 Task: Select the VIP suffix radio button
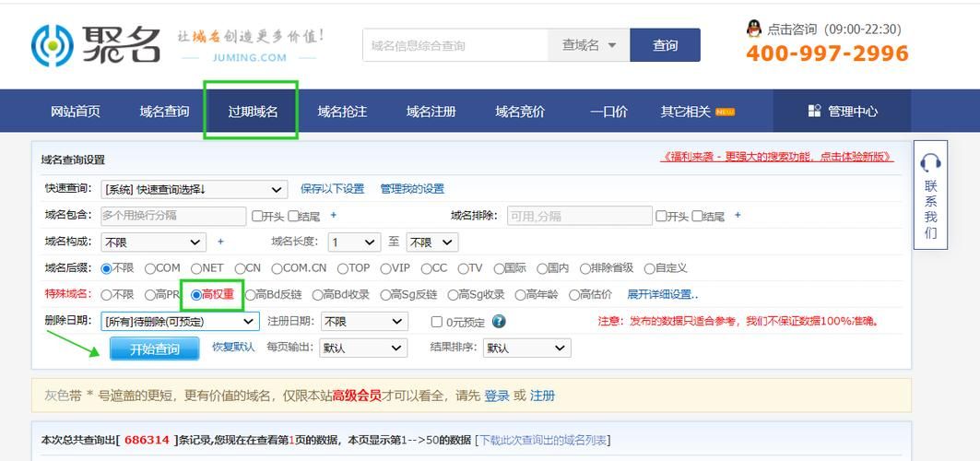click(x=385, y=268)
